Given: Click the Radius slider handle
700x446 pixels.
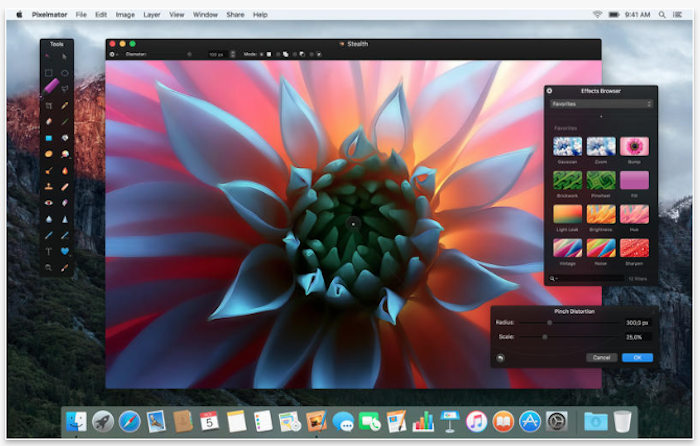Looking at the screenshot, I should pyautogui.click(x=550, y=323).
